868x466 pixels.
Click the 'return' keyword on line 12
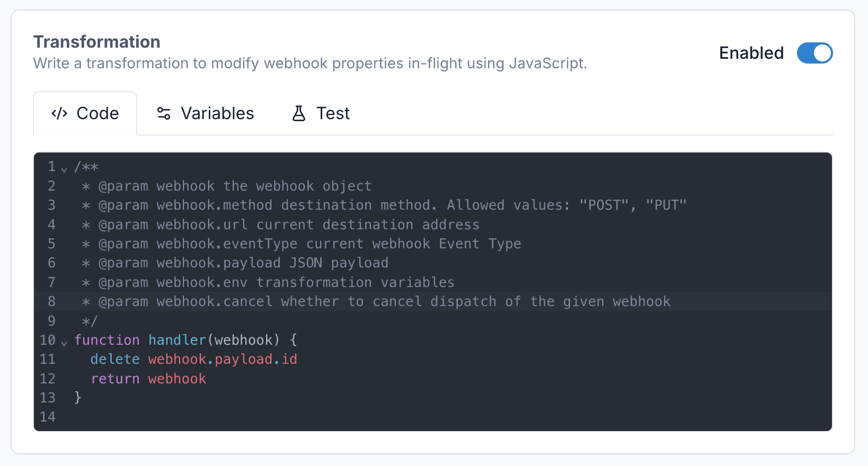[x=115, y=379]
